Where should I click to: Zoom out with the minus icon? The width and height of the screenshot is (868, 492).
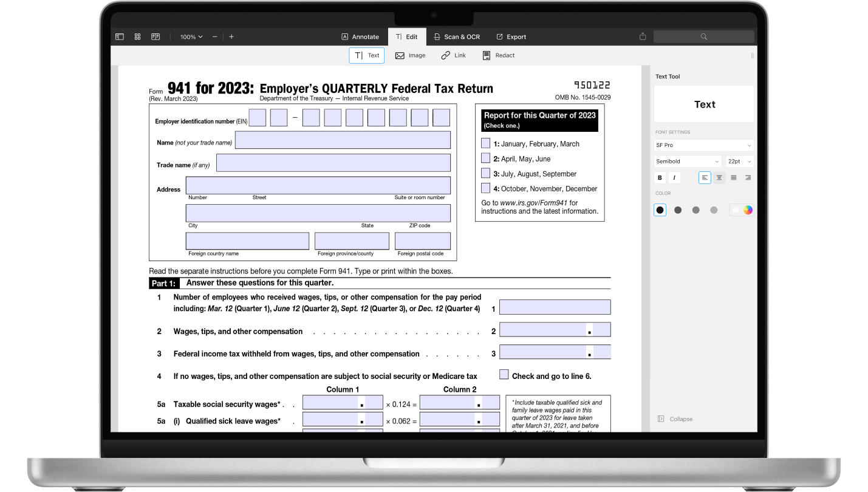[214, 37]
